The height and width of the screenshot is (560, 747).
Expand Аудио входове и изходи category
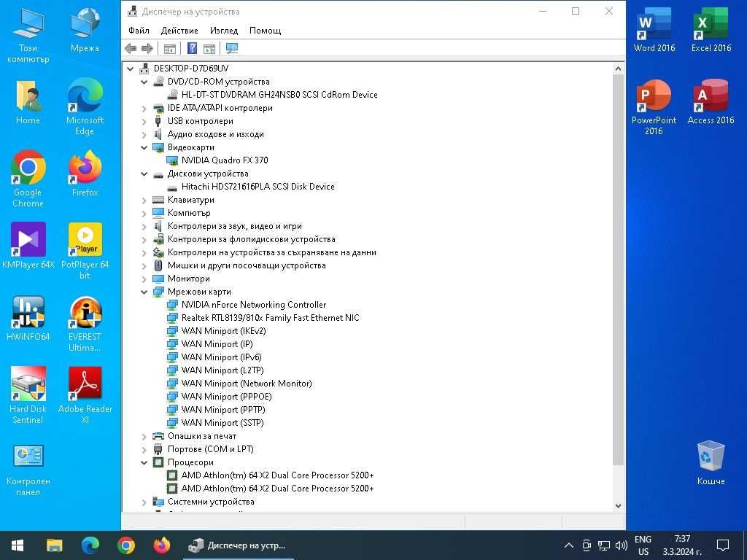[x=144, y=134]
